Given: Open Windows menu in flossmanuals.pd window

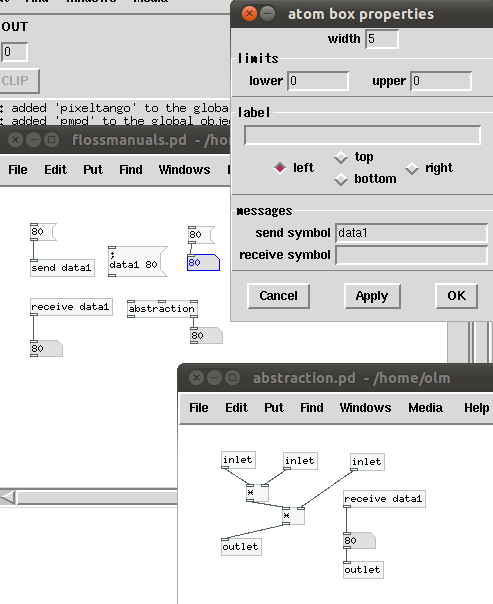Looking at the screenshot, I should tap(184, 170).
